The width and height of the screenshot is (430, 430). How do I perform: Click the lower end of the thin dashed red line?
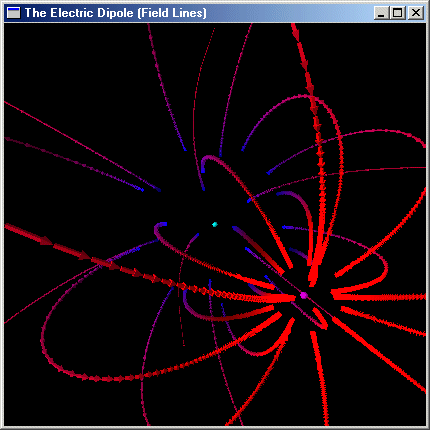pyautogui.click(x=183, y=342)
